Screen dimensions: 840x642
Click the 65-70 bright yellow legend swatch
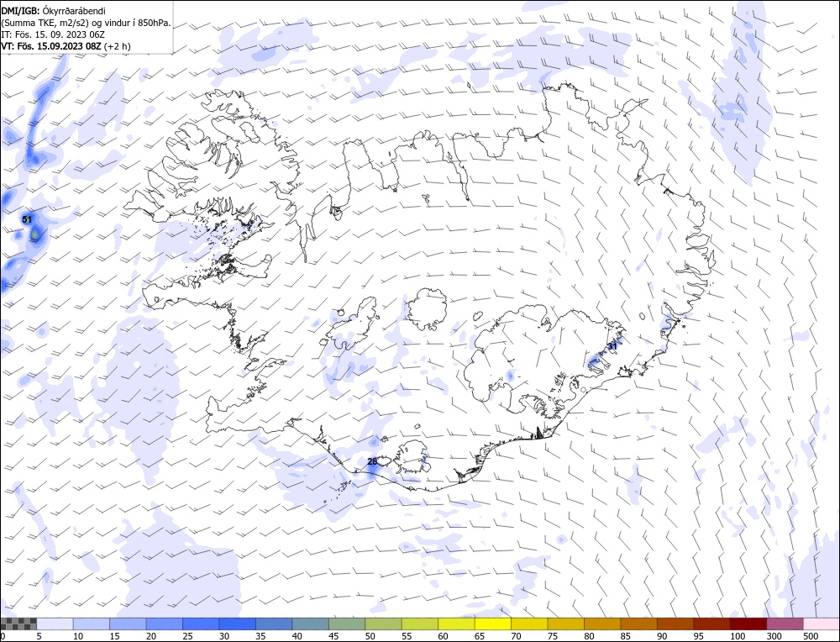tap(492, 624)
